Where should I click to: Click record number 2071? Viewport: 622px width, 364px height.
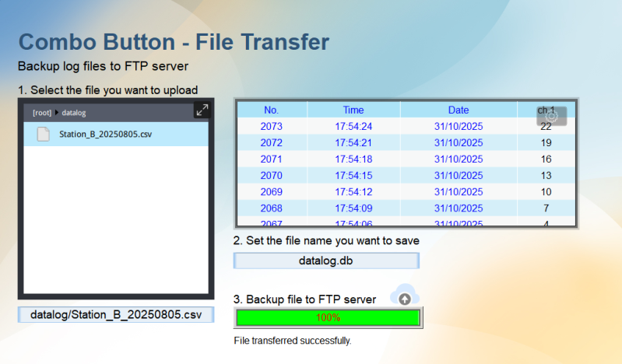(x=272, y=159)
